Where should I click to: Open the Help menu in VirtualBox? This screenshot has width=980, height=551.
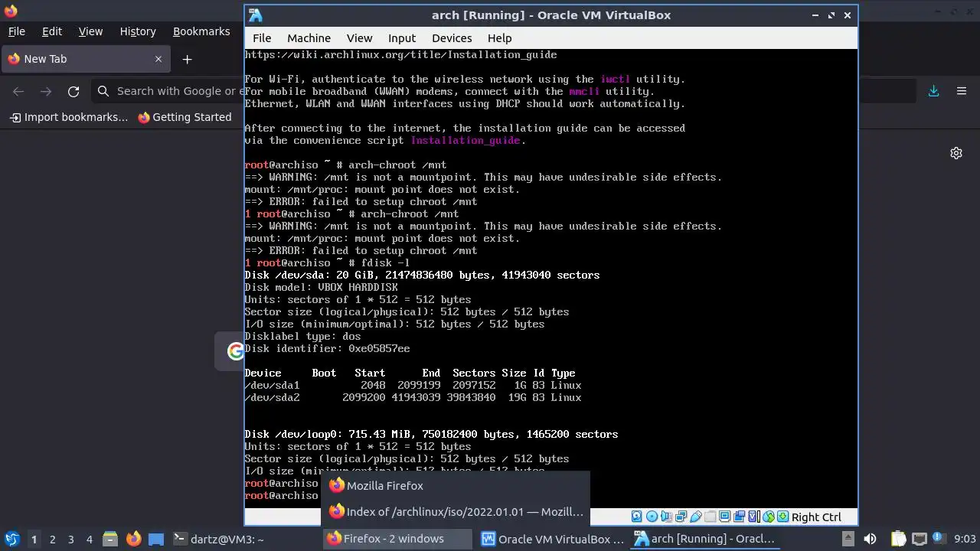499,37
